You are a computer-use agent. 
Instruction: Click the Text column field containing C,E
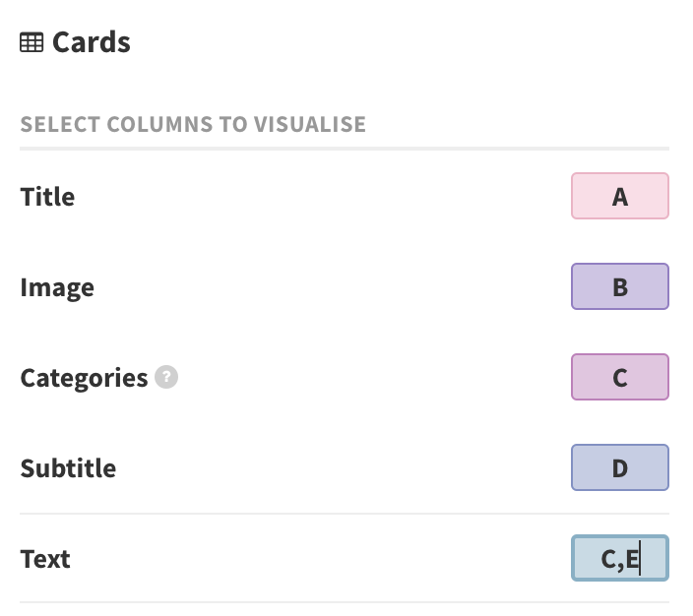coord(619,558)
